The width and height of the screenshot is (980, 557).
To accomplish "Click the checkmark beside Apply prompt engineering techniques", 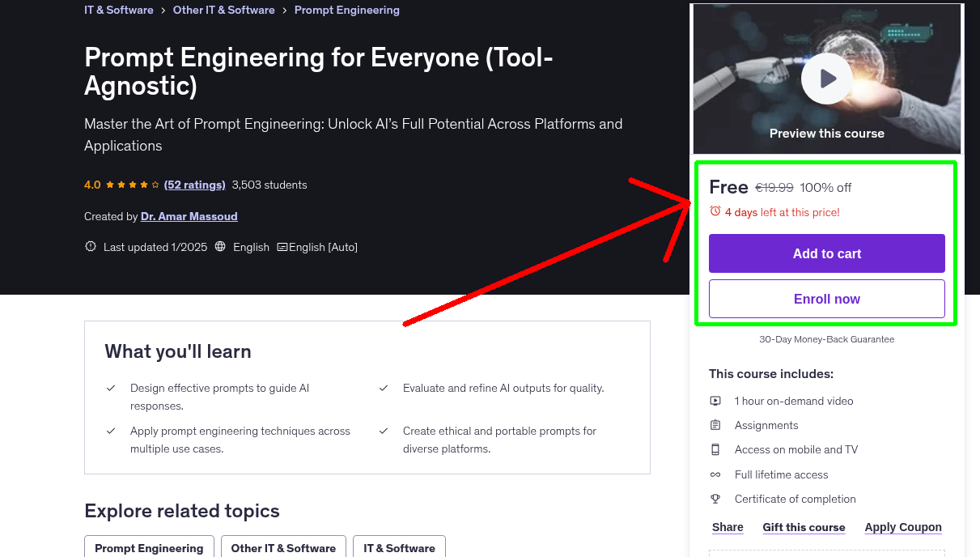I will coord(111,432).
